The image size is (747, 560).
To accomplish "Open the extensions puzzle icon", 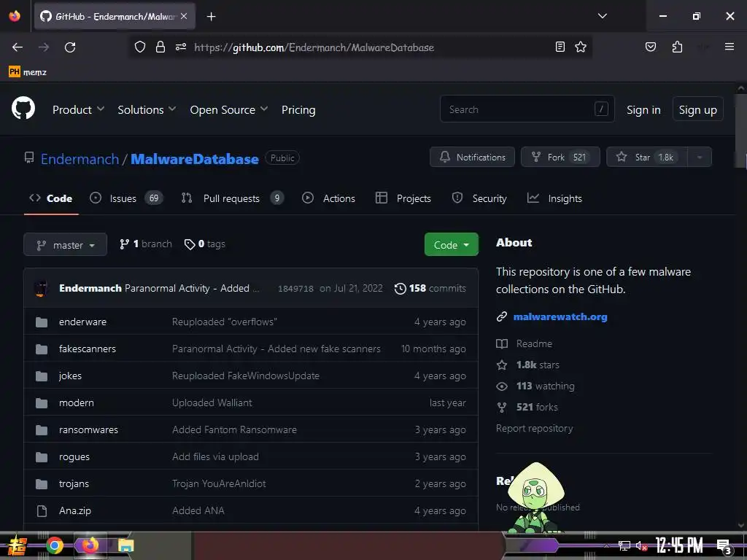I will point(677,47).
